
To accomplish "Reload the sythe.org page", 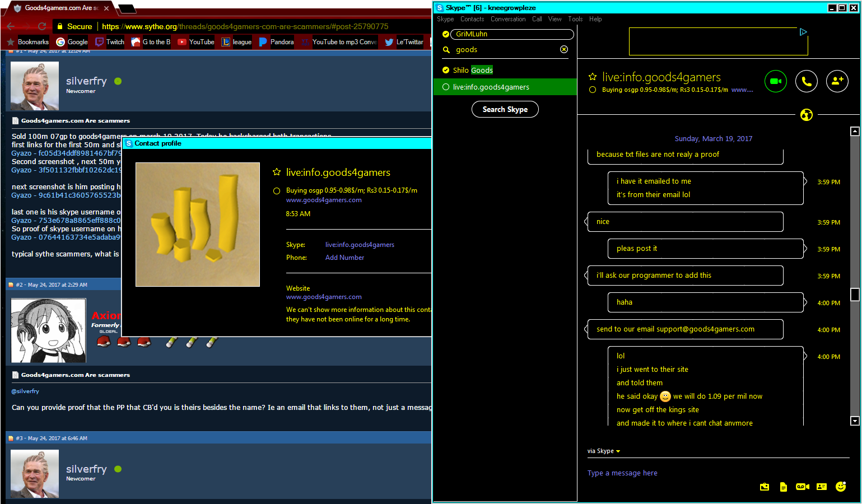I will [42, 26].
